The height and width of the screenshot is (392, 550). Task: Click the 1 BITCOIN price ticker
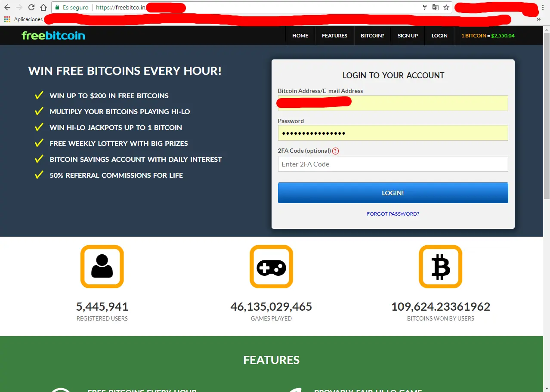coord(488,36)
